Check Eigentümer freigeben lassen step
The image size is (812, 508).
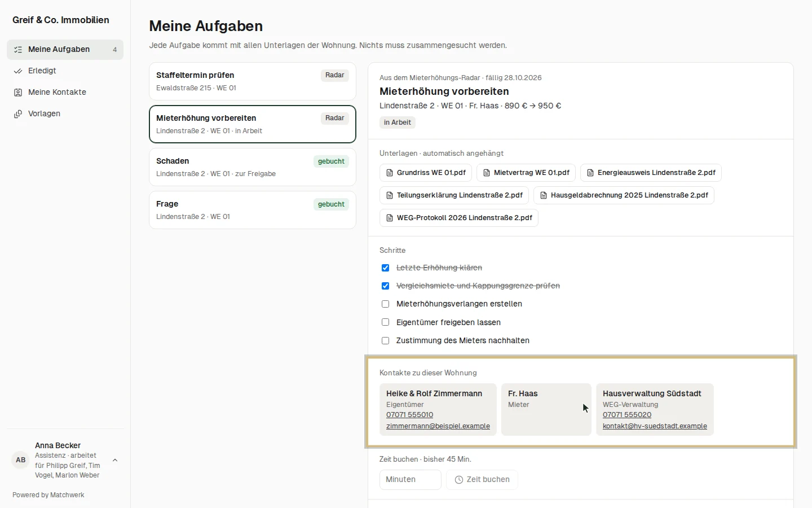(385, 322)
